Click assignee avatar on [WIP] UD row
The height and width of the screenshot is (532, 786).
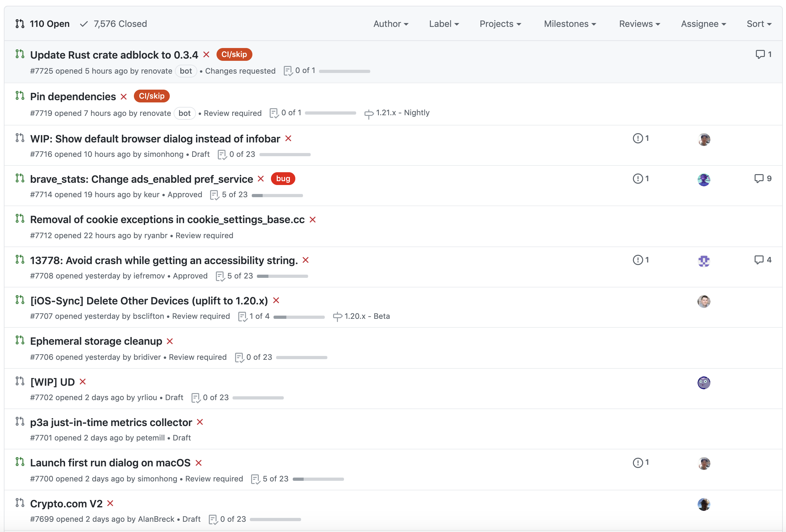tap(703, 383)
